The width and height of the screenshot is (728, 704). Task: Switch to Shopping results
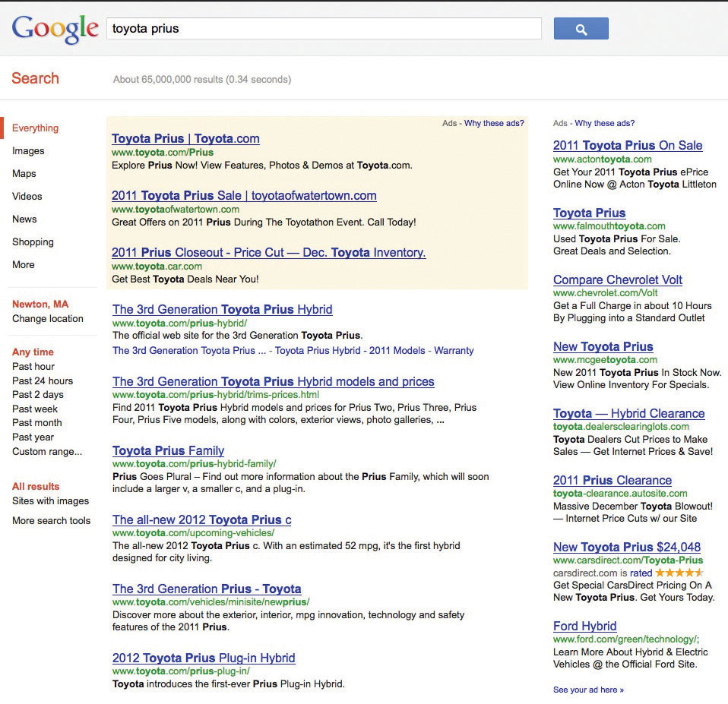click(x=33, y=242)
